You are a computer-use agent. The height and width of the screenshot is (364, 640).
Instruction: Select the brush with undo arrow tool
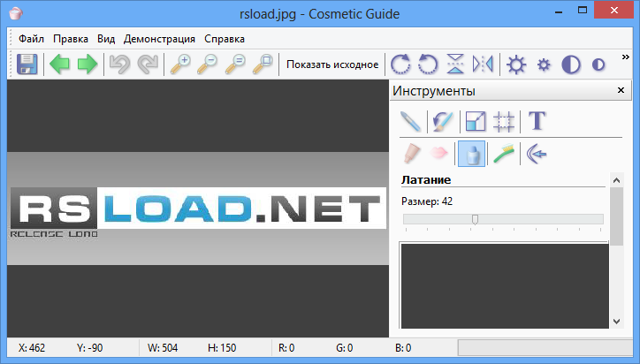(x=443, y=121)
